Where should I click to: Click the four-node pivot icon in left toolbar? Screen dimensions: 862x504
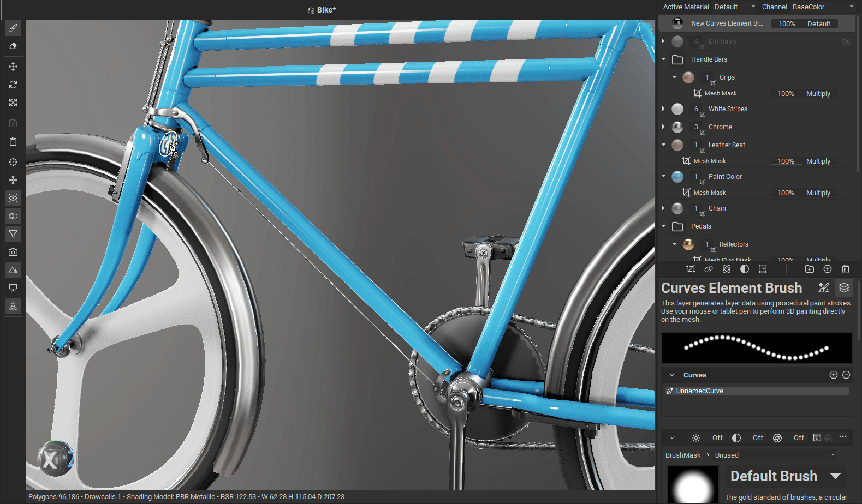(13, 180)
